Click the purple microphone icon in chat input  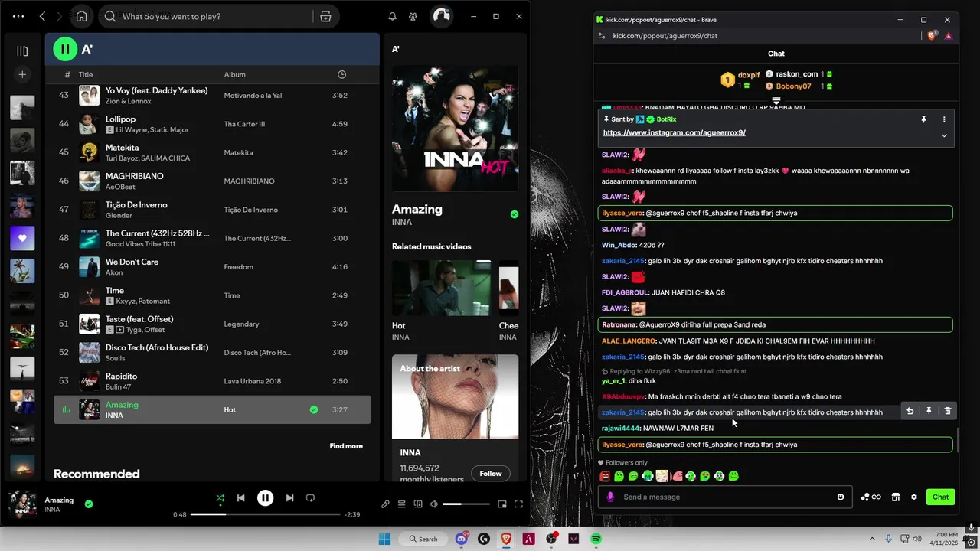click(x=610, y=497)
